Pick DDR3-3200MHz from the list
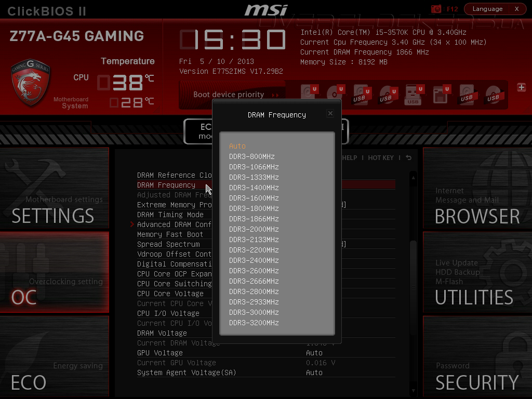This screenshot has height=399, width=532. pyautogui.click(x=254, y=323)
